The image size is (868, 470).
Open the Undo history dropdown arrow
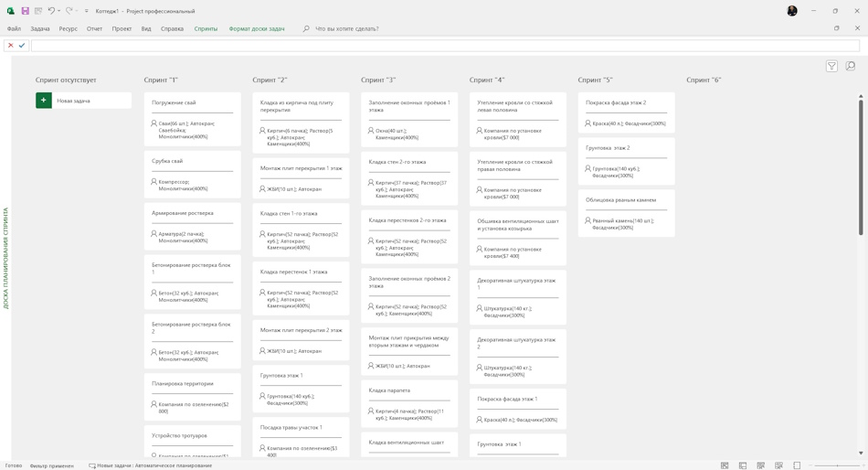pyautogui.click(x=59, y=11)
